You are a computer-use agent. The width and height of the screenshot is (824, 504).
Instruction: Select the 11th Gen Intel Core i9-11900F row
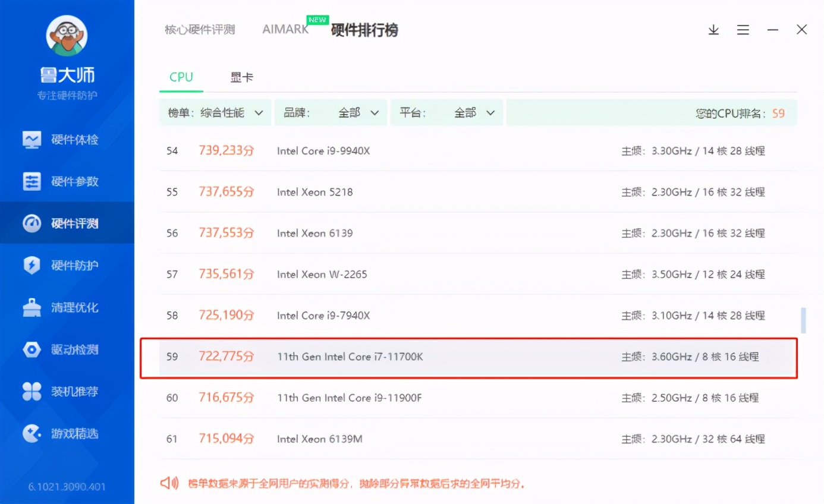(478, 398)
